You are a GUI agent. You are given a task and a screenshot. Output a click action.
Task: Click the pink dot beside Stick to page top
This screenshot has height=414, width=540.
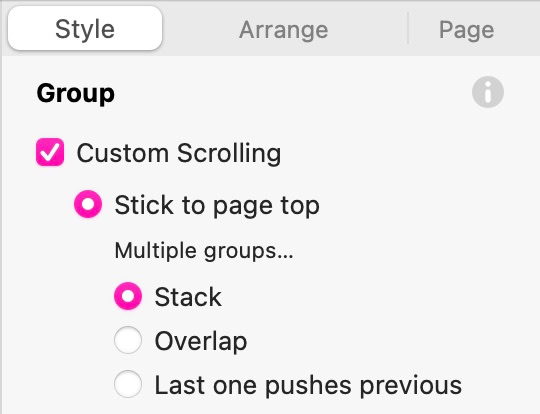[88, 204]
